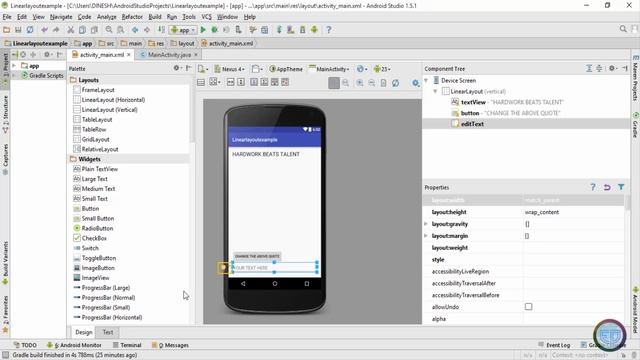Open the Messages tool window

(x=170, y=345)
